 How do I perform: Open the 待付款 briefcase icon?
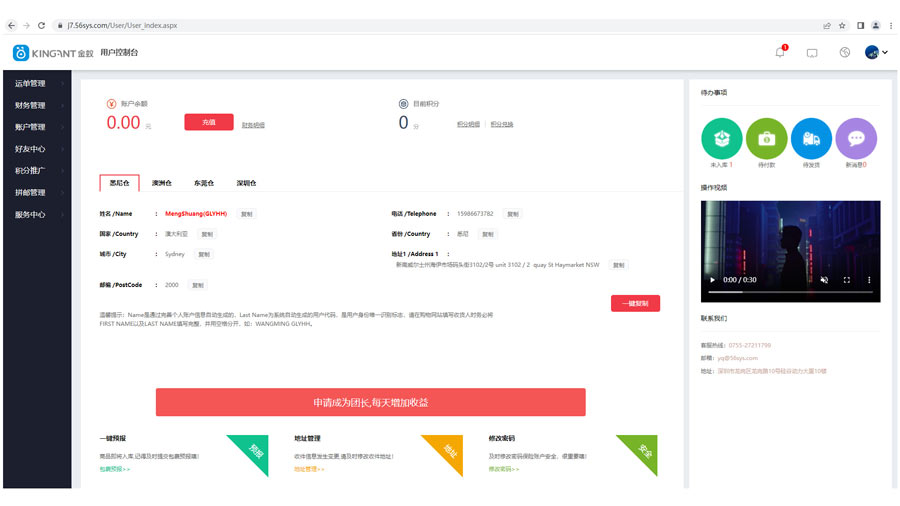coord(767,139)
